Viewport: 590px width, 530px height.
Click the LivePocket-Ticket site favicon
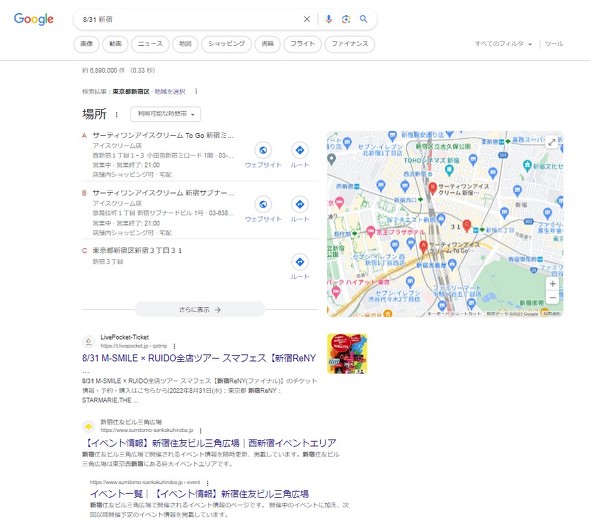point(88,342)
